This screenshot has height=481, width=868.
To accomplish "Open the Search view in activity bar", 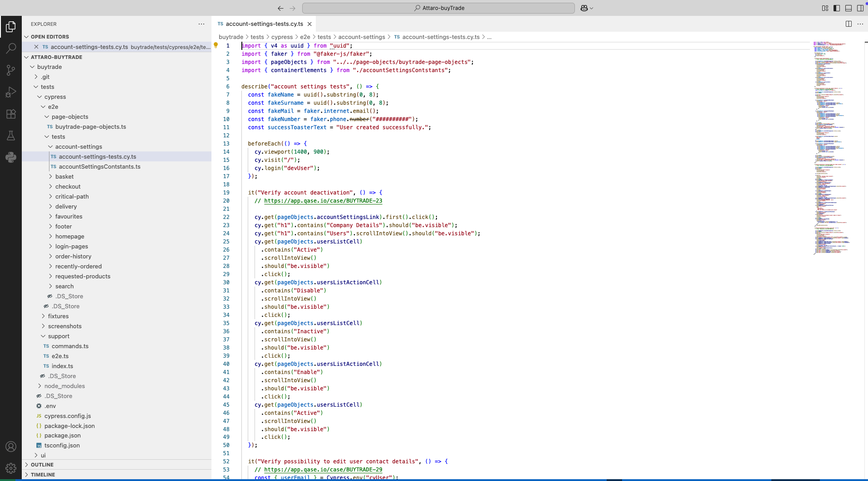I will (x=11, y=48).
